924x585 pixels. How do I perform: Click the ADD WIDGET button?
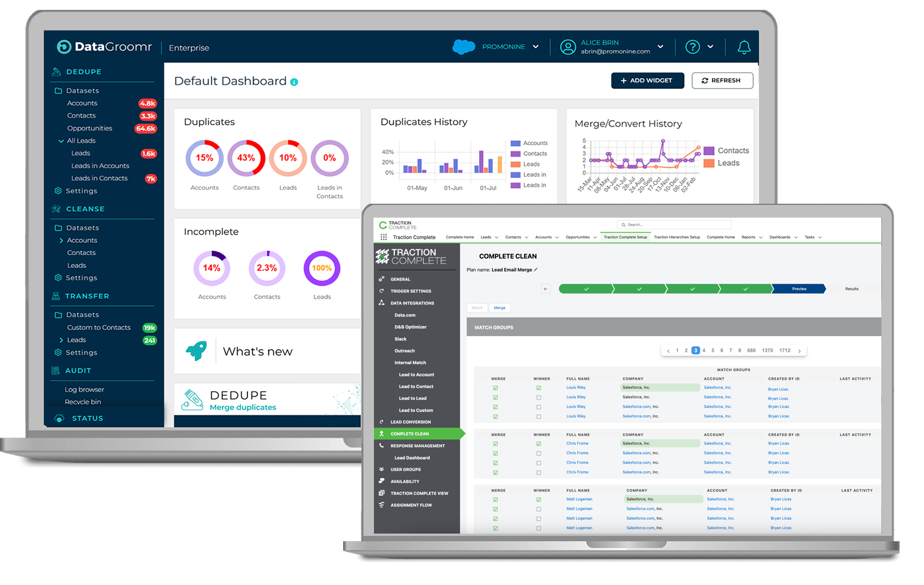point(647,81)
